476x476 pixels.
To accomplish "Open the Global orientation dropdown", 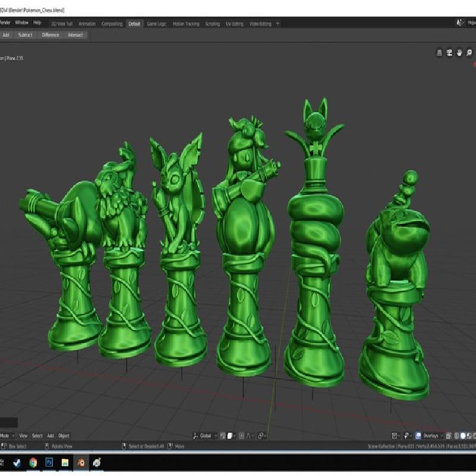I will [208, 436].
